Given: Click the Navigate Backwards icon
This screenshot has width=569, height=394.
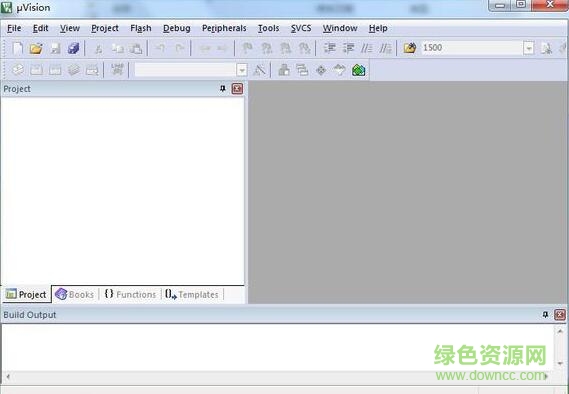Looking at the screenshot, I should [205, 48].
